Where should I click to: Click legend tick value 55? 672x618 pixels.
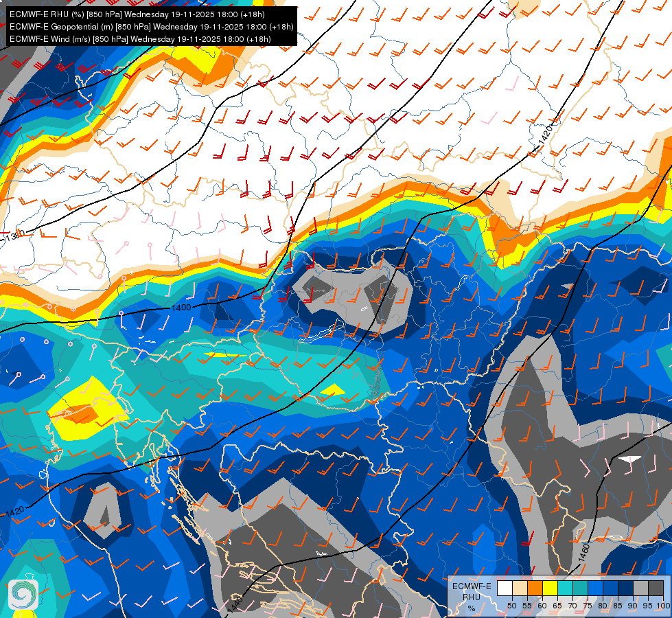click(526, 606)
